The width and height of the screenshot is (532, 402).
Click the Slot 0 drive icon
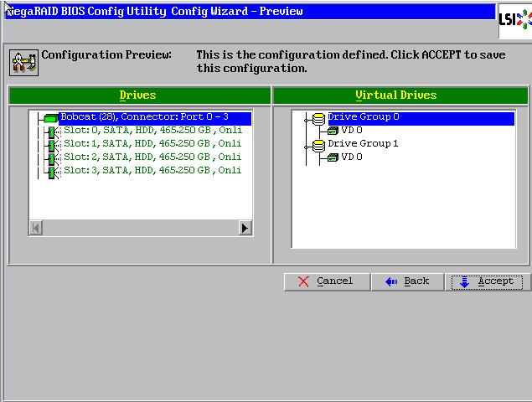pos(52,131)
